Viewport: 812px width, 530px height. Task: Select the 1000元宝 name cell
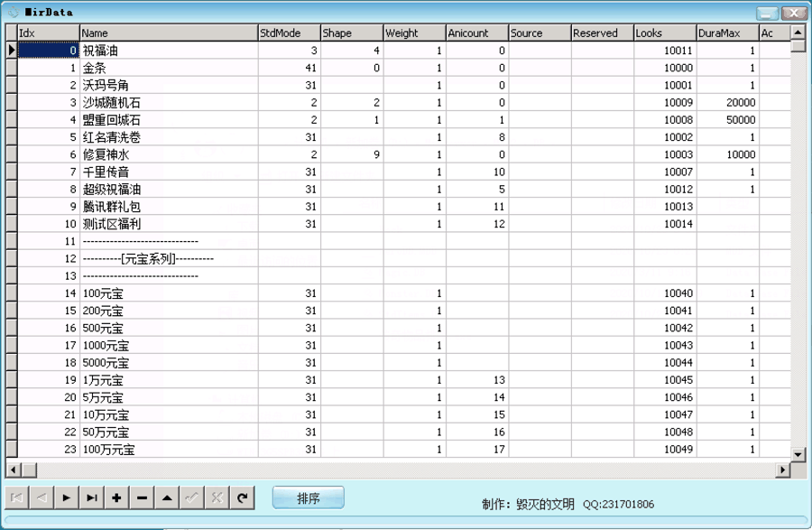(168, 345)
